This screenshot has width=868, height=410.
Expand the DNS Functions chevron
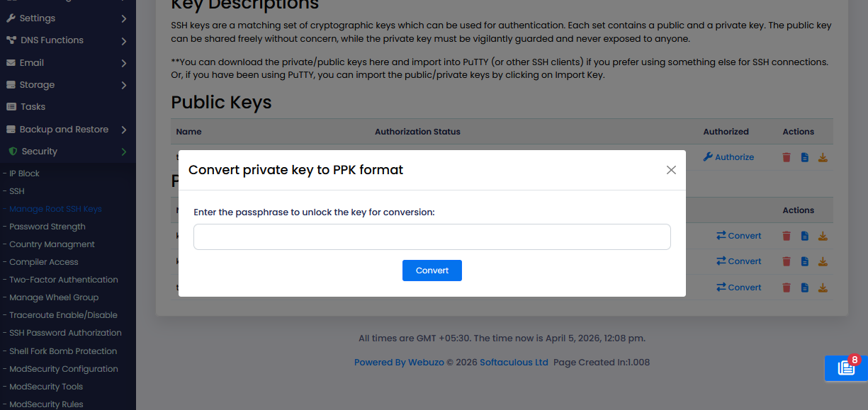coord(124,40)
